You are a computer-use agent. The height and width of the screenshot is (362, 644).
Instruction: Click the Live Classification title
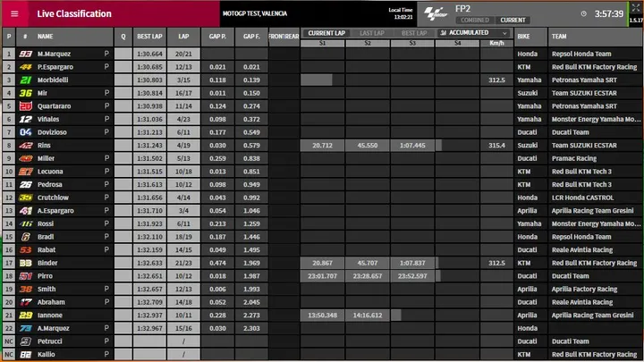(74, 13)
